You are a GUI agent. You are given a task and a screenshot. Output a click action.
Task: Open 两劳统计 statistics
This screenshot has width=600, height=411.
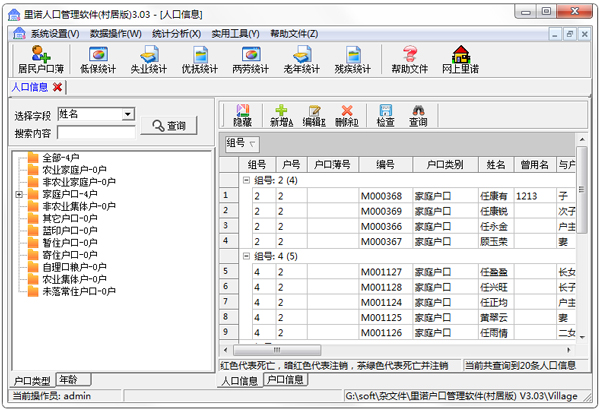[x=251, y=59]
